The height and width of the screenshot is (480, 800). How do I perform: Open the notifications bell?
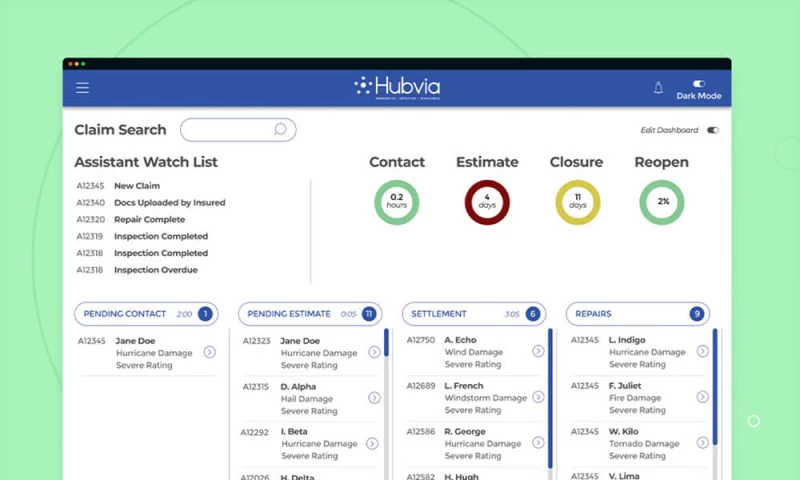(x=658, y=88)
